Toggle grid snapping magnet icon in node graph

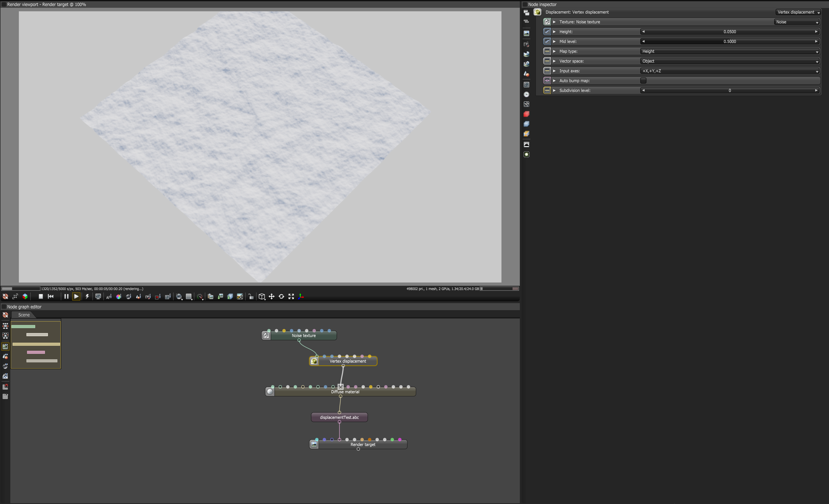[x=5, y=387]
